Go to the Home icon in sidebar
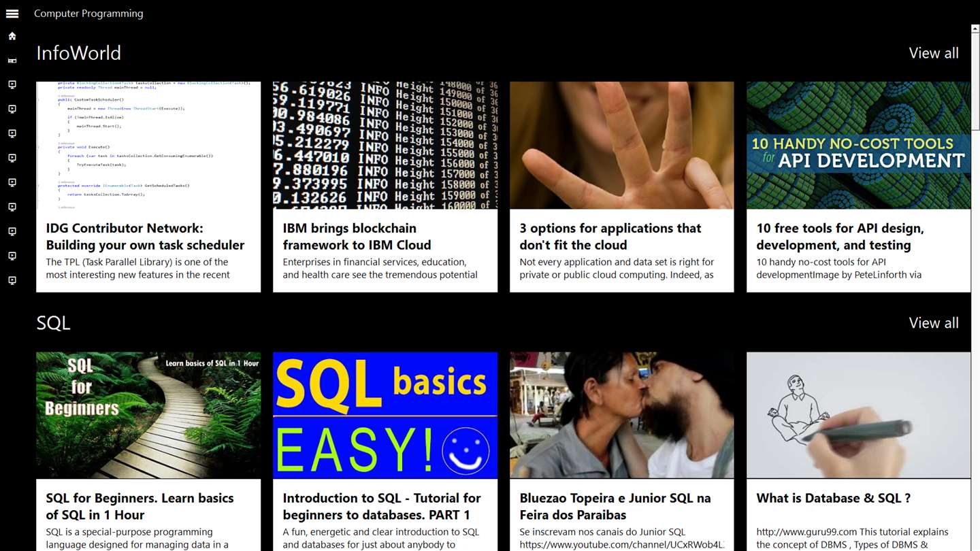Image resolution: width=980 pixels, height=551 pixels. [x=12, y=36]
